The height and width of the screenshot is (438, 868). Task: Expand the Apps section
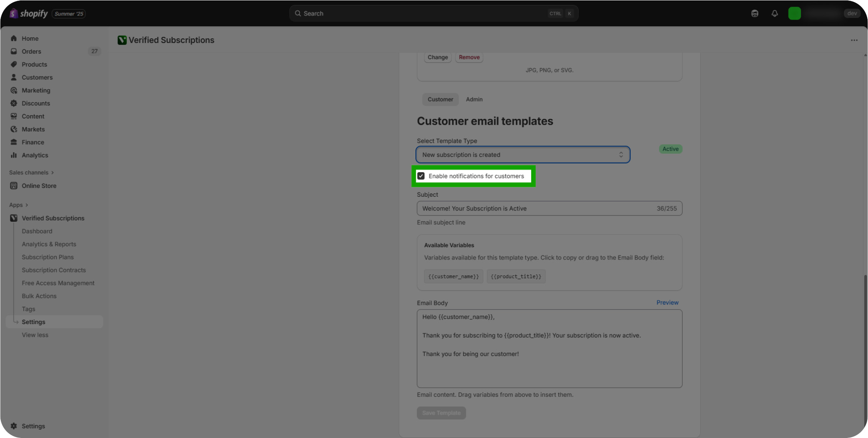click(x=19, y=205)
